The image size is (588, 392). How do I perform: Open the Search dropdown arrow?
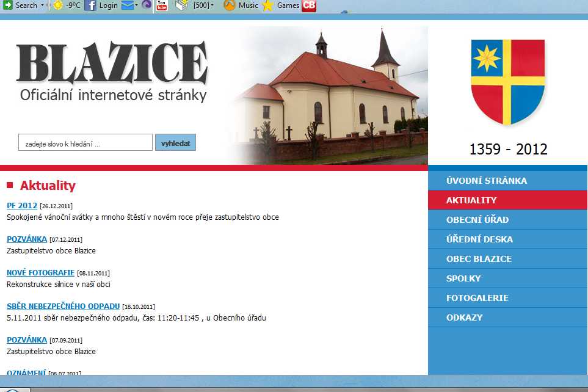click(x=42, y=5)
